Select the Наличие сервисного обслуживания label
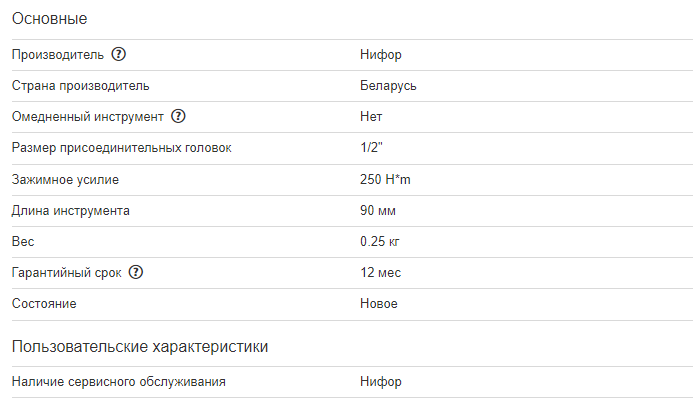 pos(118,382)
